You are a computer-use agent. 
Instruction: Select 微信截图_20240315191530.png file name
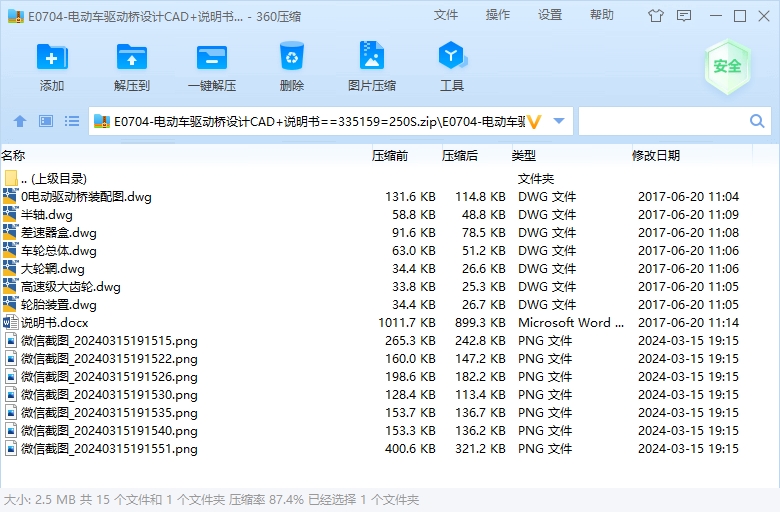tap(109, 395)
